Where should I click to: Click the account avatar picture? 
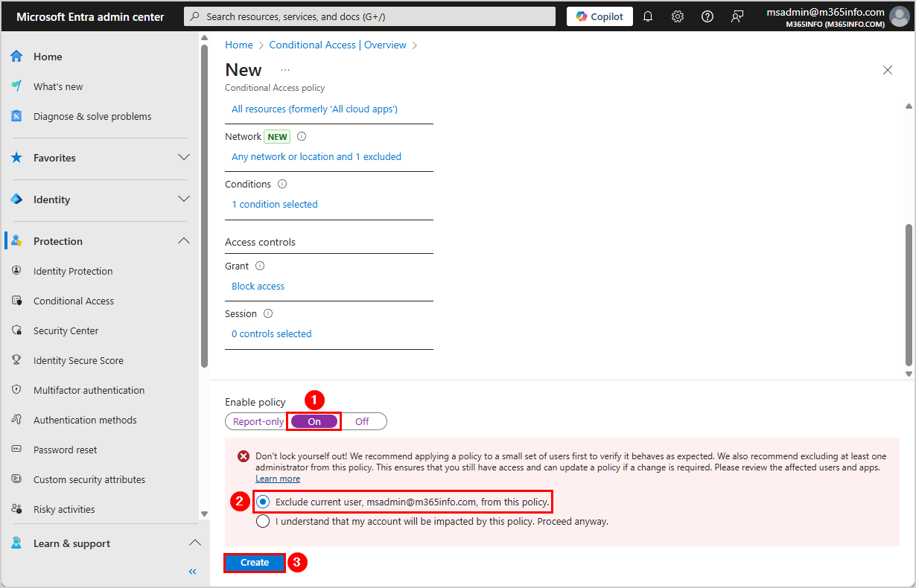coord(900,16)
